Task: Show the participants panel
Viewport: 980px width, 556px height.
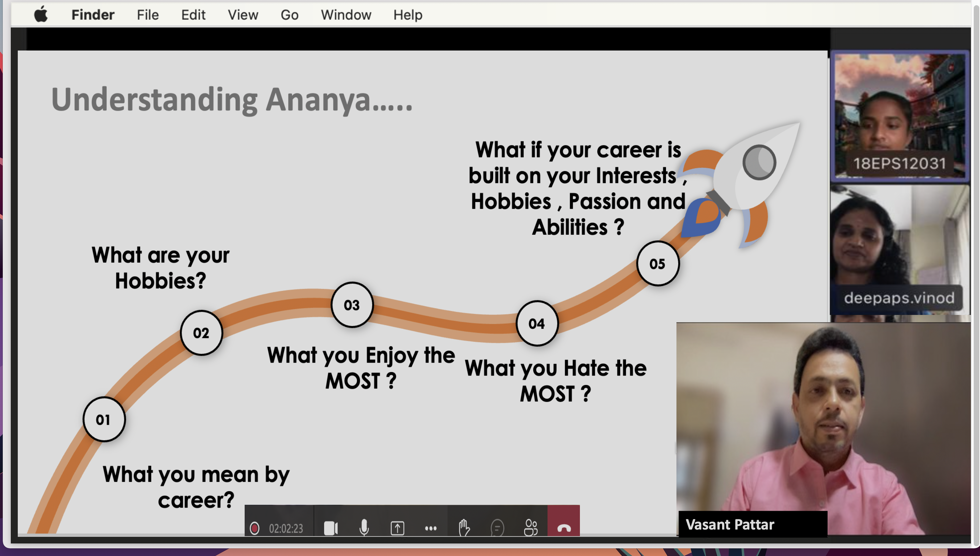Action: [530, 528]
